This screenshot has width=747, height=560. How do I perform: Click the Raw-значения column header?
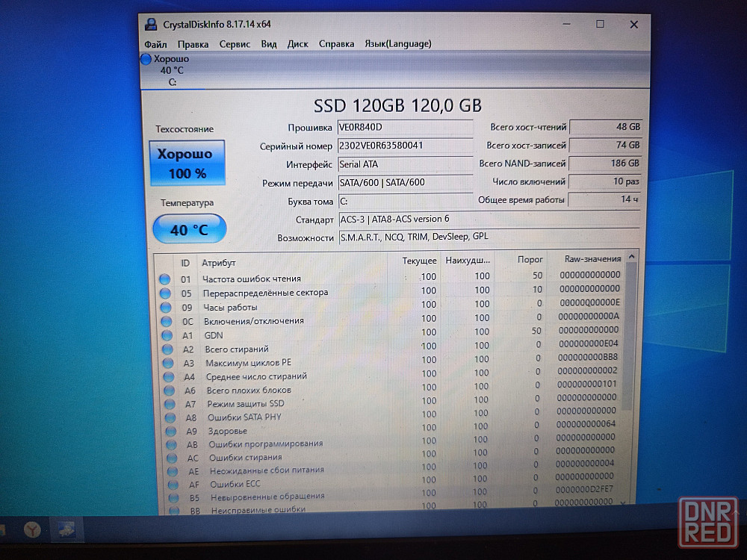592,259
